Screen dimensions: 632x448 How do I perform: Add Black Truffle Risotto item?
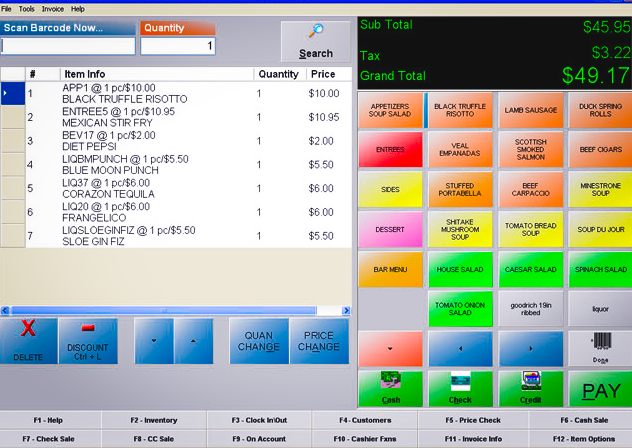460,110
